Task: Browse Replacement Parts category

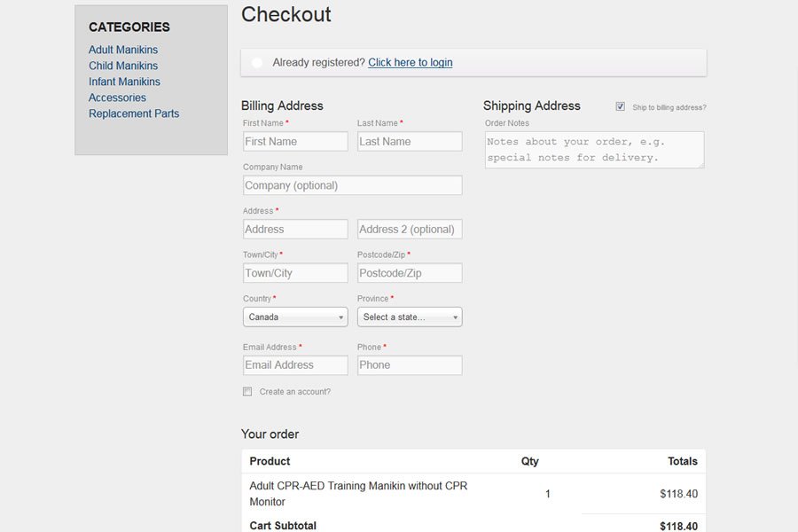Action: pyautogui.click(x=134, y=113)
